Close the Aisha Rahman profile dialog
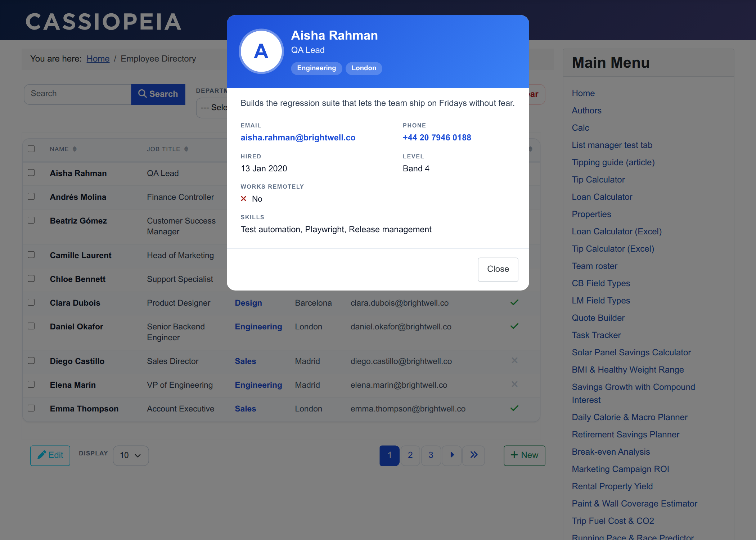 coord(498,269)
